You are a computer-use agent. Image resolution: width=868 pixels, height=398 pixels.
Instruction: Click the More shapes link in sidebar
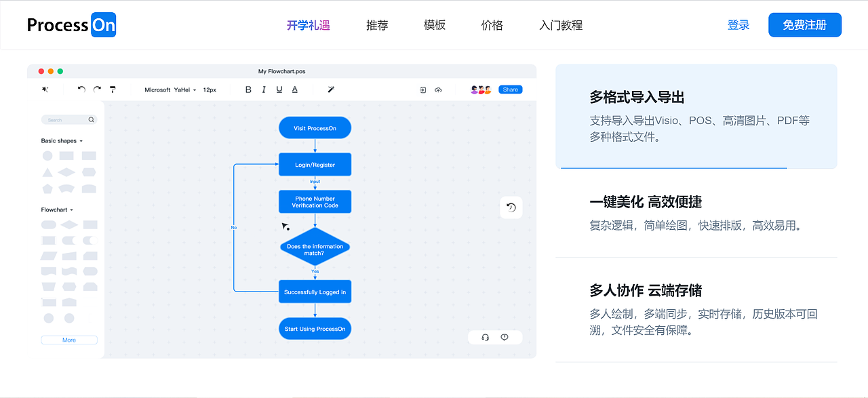tap(68, 340)
